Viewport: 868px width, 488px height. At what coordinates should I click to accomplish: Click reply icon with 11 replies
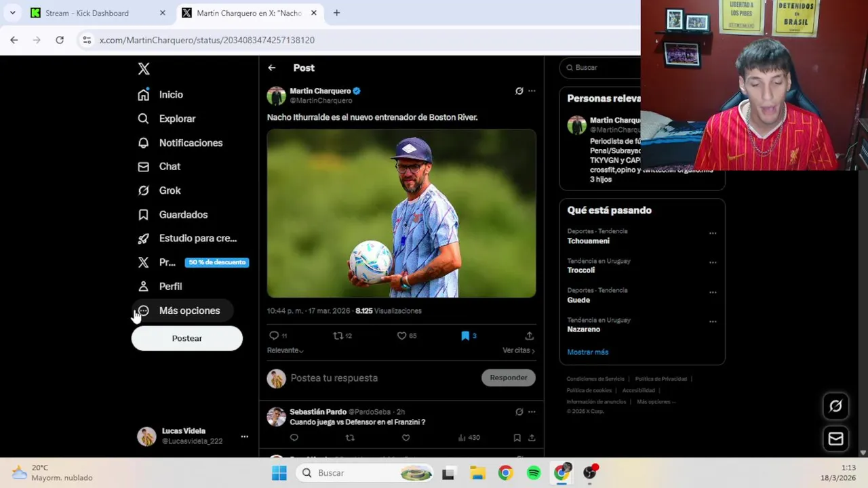[x=274, y=335]
